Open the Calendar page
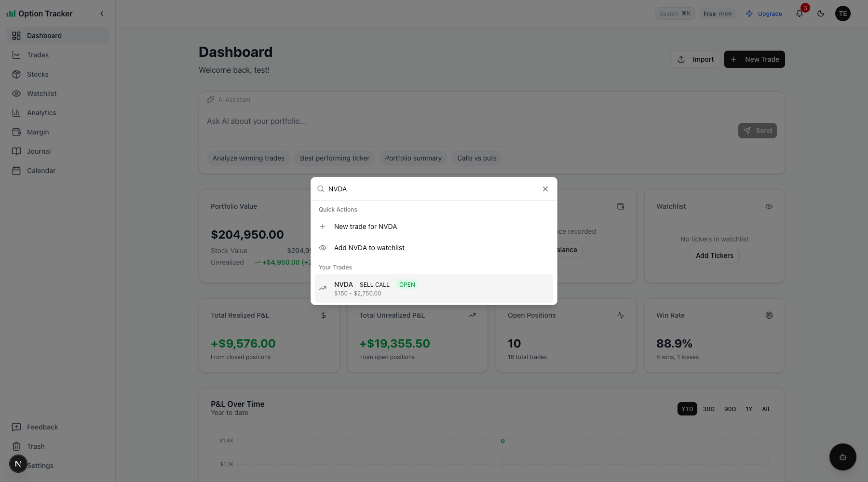This screenshot has height=482, width=868. tap(41, 171)
